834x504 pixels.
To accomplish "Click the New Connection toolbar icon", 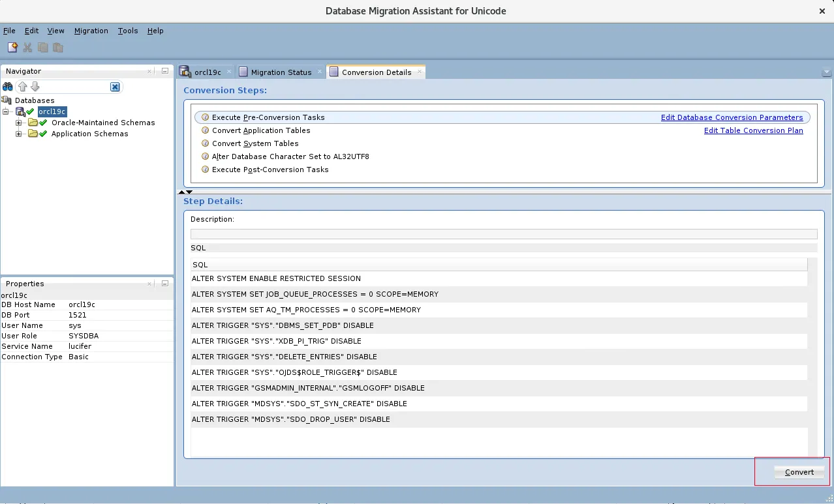I will 12,48.
